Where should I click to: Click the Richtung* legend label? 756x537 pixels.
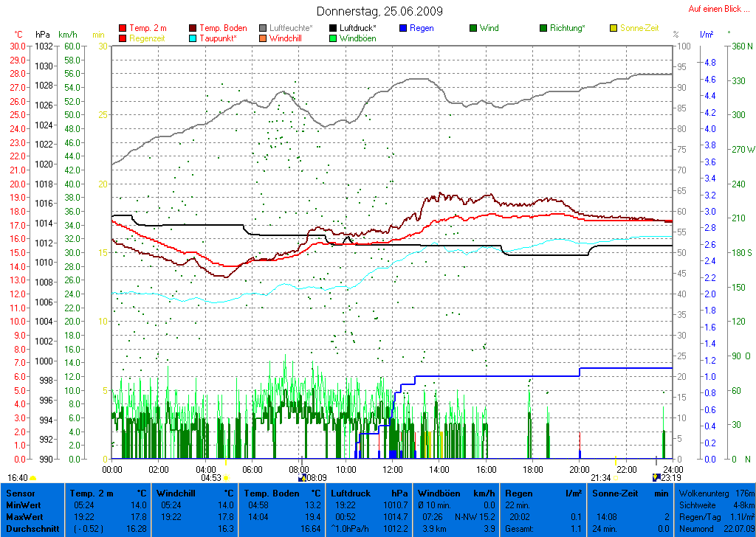pos(568,28)
